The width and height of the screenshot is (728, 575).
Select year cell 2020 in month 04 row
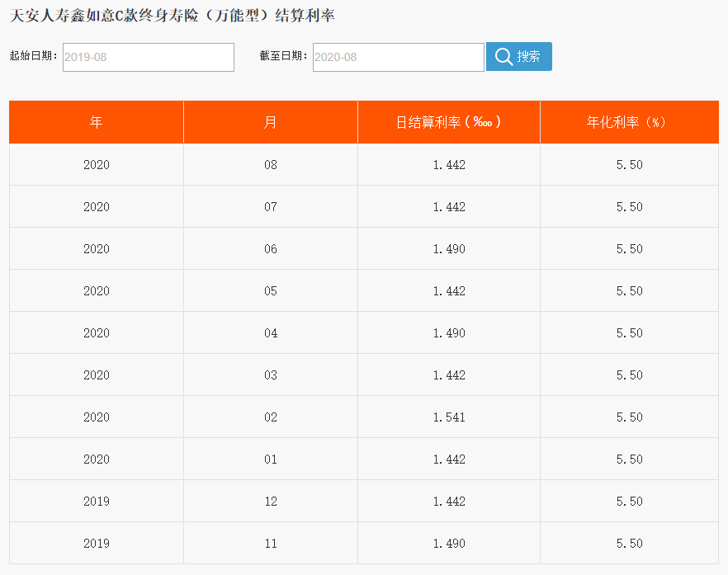pyautogui.click(x=97, y=332)
